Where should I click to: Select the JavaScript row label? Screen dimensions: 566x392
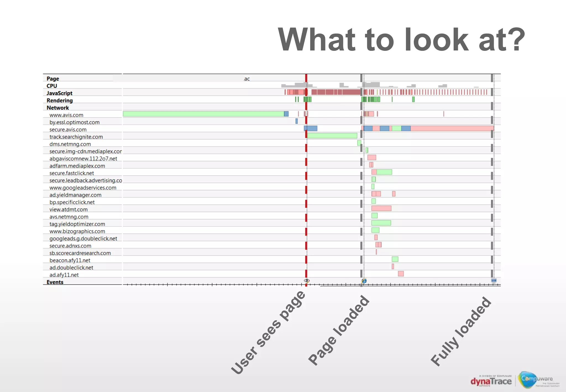tap(59, 93)
